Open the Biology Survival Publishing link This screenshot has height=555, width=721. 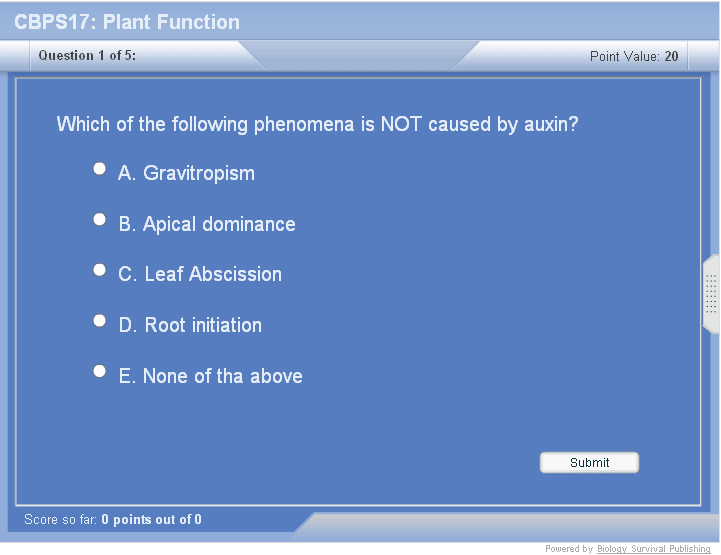tap(654, 549)
